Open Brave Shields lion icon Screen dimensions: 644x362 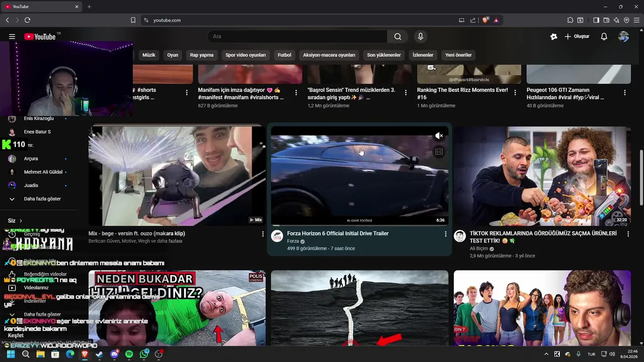(x=486, y=20)
